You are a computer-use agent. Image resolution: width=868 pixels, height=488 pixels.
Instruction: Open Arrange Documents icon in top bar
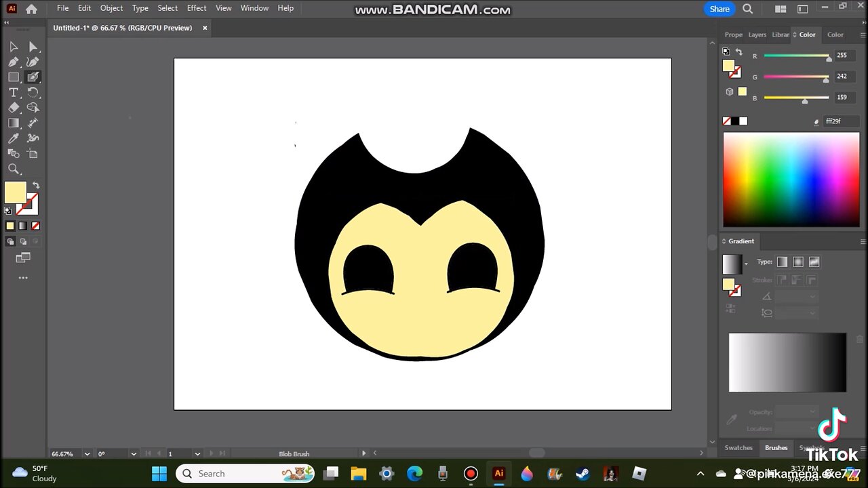click(x=781, y=9)
